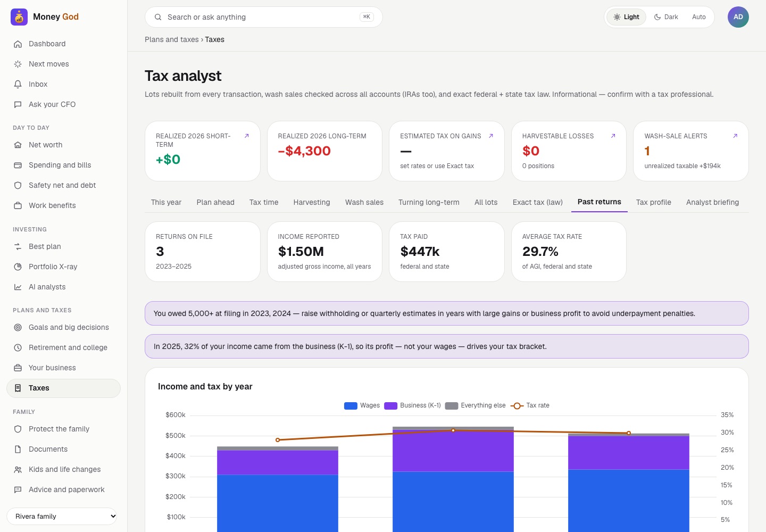The width and height of the screenshot is (766, 532).
Task: Select the This year tab
Action: click(166, 202)
